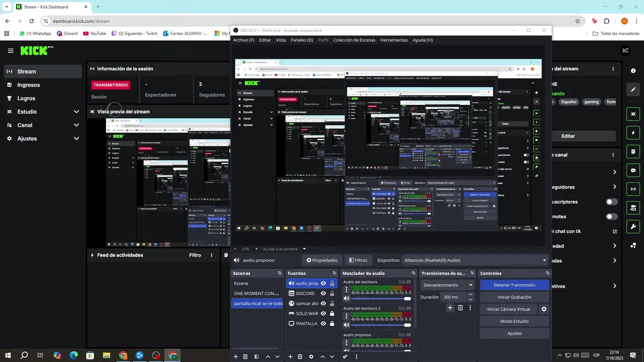
Task: Hide the DISCORD source
Action: 324,294
